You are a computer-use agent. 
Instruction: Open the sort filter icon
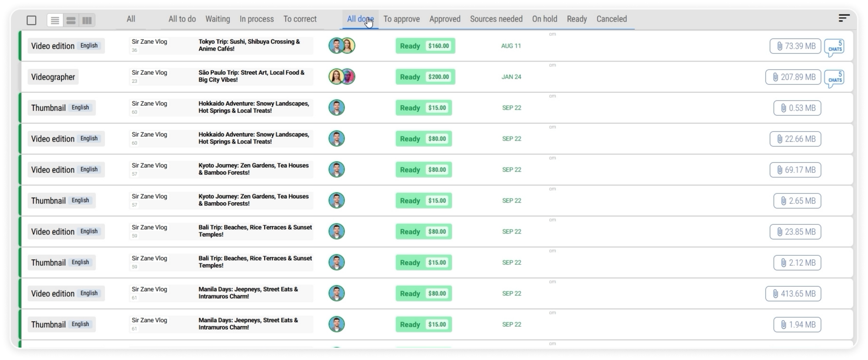(843, 18)
